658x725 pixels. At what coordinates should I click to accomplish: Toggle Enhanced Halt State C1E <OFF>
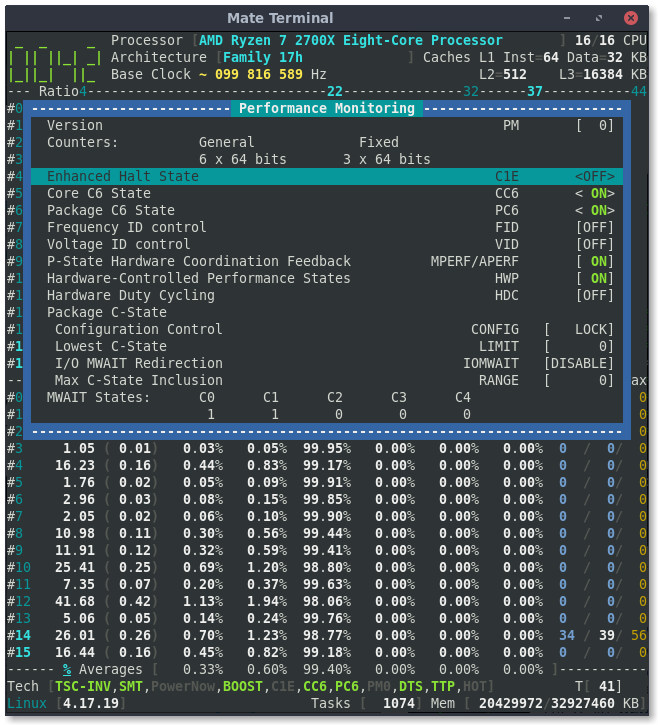[x=595, y=176]
